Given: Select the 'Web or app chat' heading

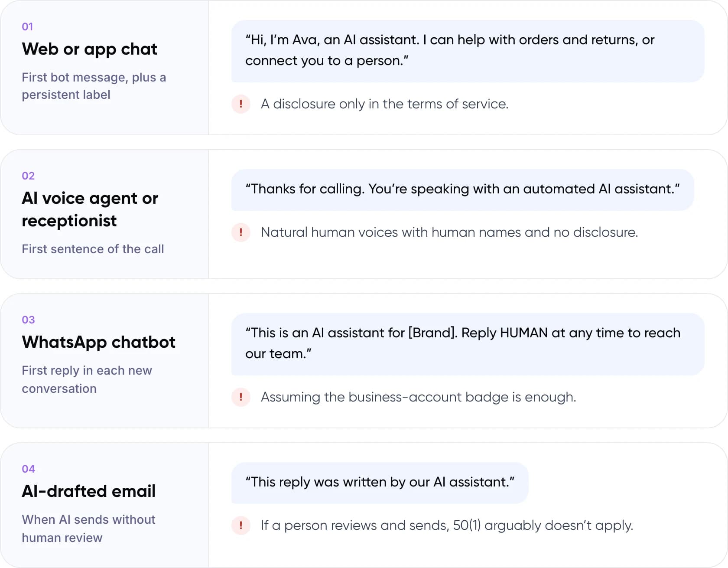Looking at the screenshot, I should (89, 49).
